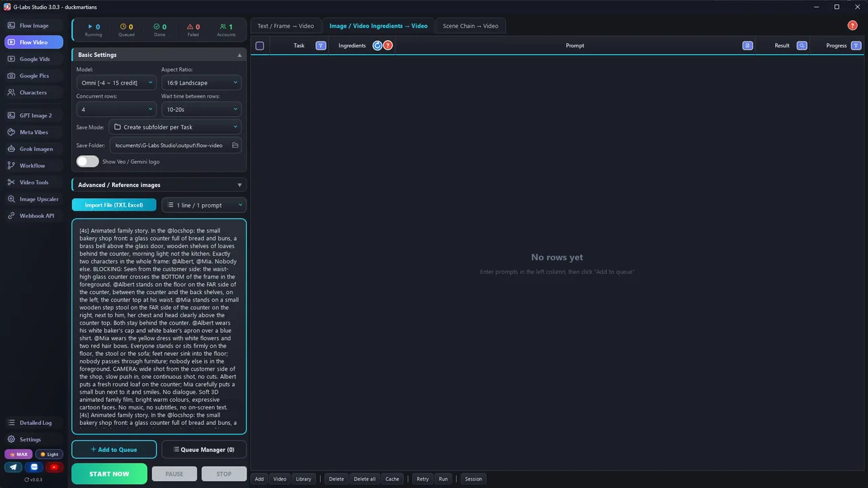The width and height of the screenshot is (868, 488).
Task: Click the STOP button
Action: click(x=224, y=474)
